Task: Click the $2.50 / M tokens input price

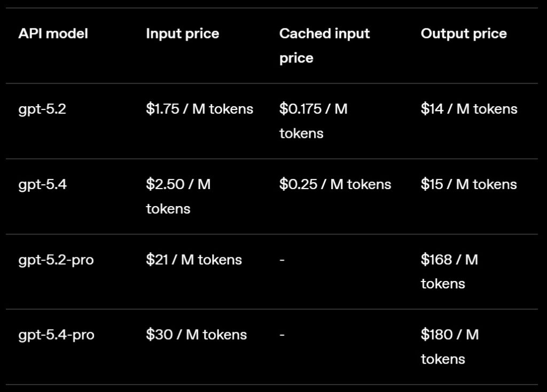Action: pyautogui.click(x=178, y=196)
